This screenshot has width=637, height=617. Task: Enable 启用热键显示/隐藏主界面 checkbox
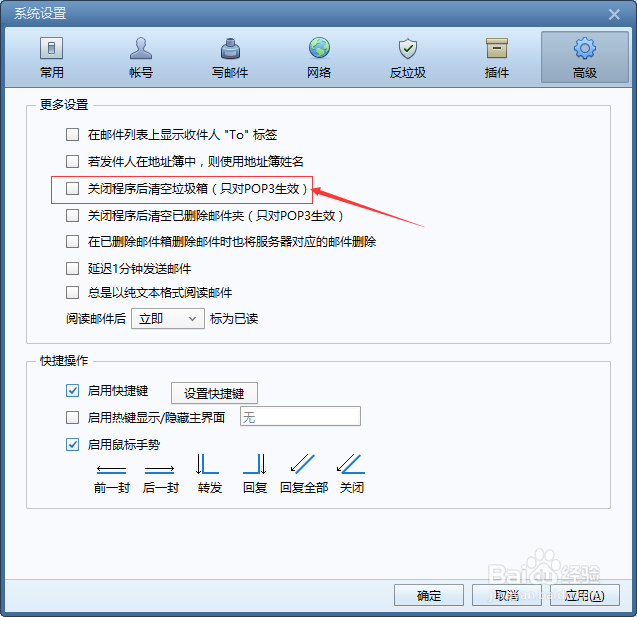(72, 417)
